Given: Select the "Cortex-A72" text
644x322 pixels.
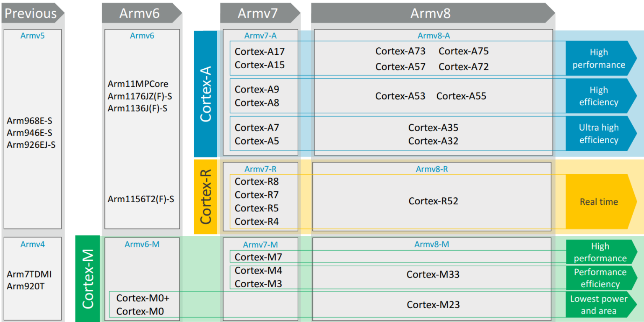Looking at the screenshot, I should pyautogui.click(x=464, y=67).
